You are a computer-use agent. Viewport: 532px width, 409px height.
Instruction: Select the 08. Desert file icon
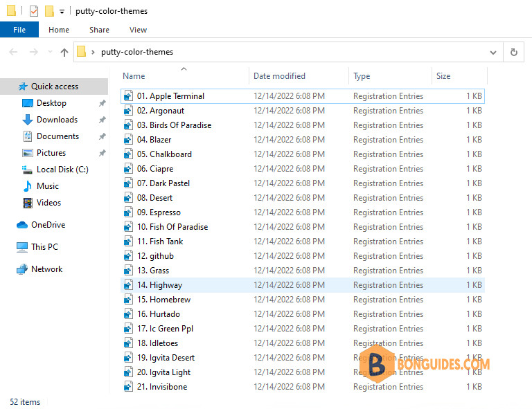click(128, 198)
